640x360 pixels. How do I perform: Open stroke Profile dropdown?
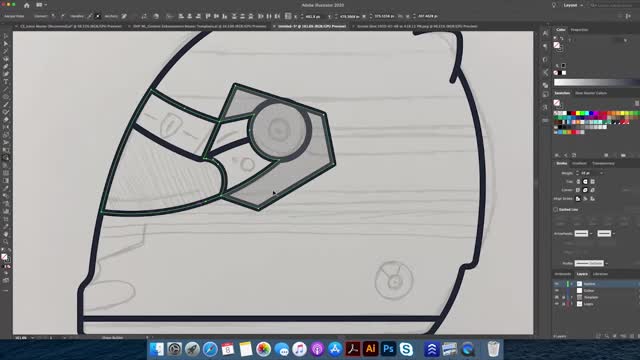(x=607, y=263)
